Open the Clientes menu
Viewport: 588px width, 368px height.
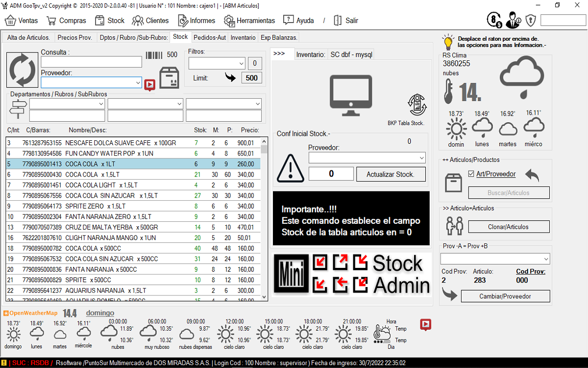pyautogui.click(x=150, y=21)
